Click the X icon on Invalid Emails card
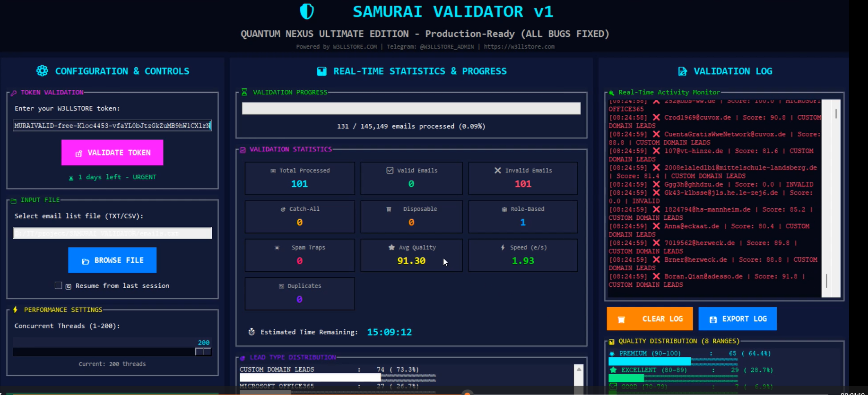 (497, 170)
